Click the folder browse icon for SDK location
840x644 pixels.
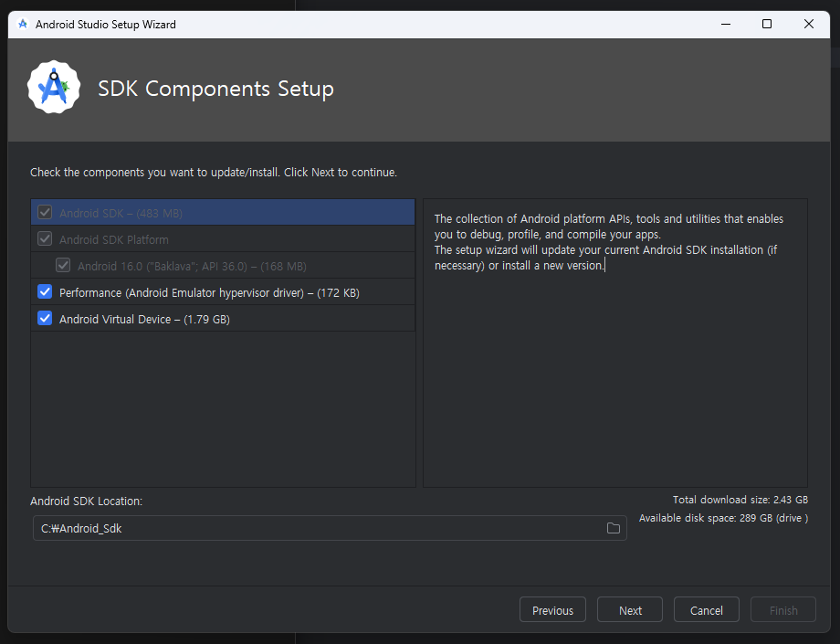(x=613, y=528)
